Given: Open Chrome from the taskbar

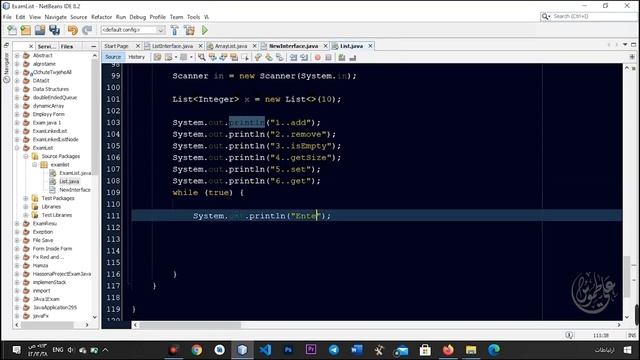Looking at the screenshot, I should (x=197, y=350).
